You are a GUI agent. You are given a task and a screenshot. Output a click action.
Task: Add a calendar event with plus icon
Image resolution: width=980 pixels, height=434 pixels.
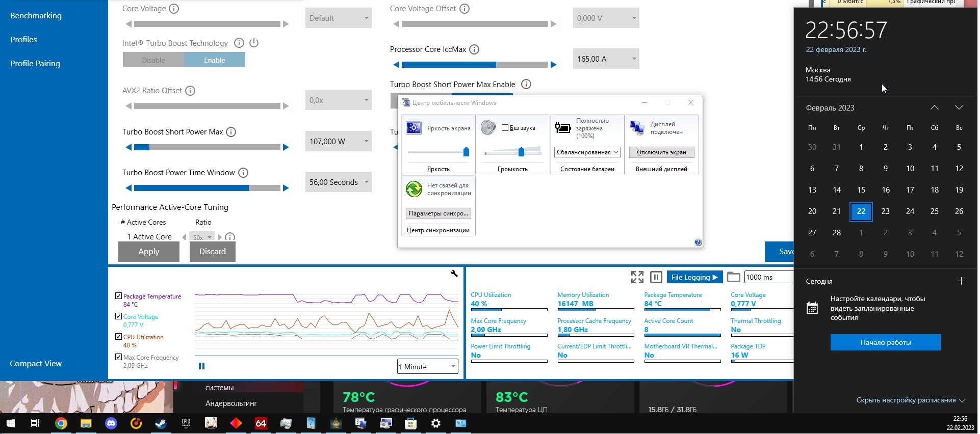tap(961, 281)
